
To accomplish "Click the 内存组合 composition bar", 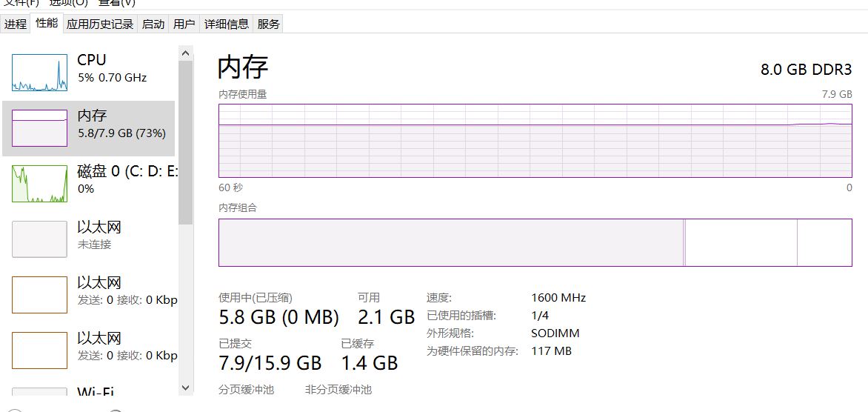I will coord(535,242).
